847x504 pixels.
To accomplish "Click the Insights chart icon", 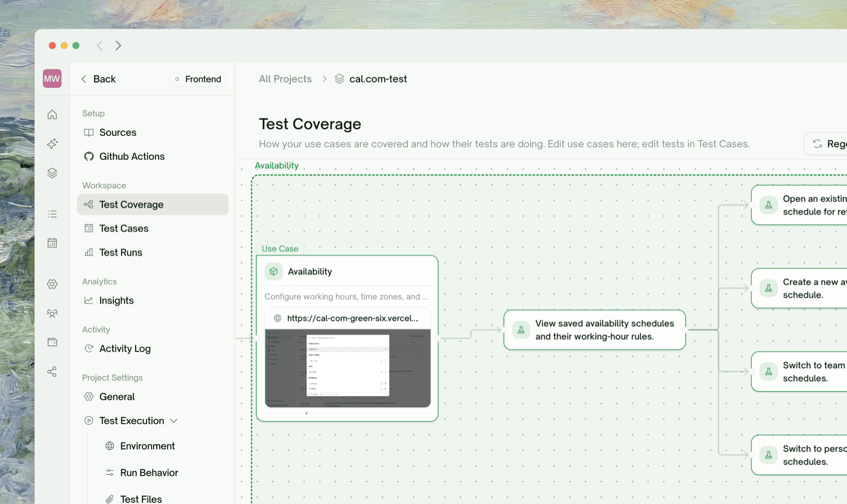I will 89,300.
